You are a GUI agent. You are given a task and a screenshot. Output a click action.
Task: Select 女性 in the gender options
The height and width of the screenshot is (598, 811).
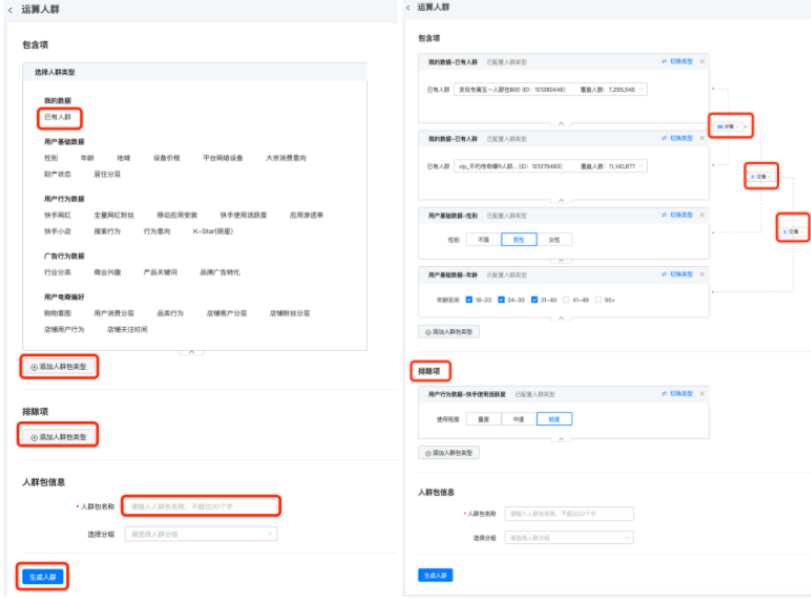coord(552,240)
